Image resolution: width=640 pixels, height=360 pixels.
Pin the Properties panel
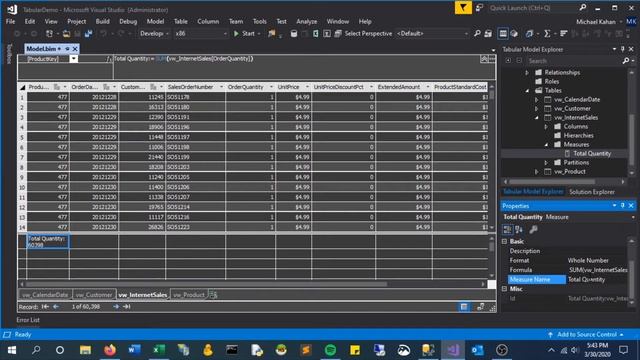(622, 206)
